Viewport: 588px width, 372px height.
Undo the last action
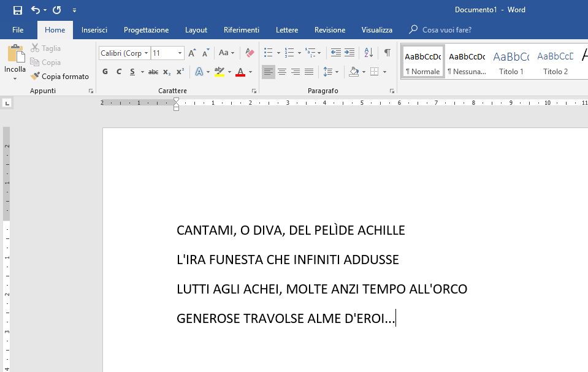35,10
